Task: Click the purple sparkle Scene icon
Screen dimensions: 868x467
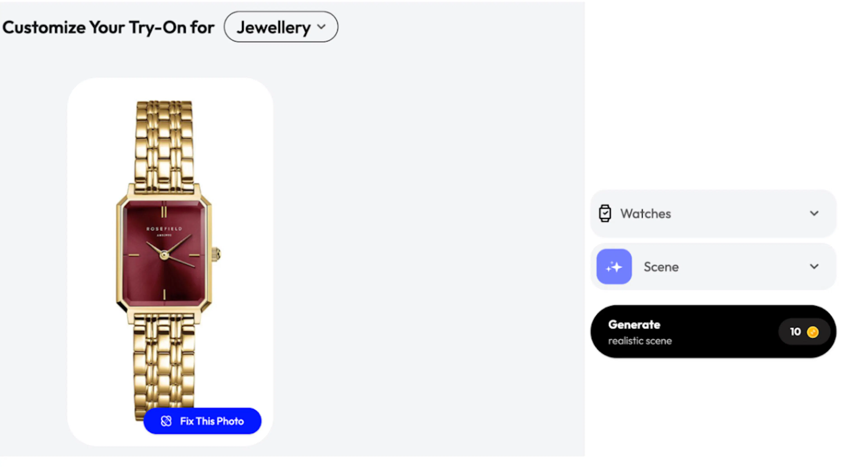Action: (x=614, y=267)
